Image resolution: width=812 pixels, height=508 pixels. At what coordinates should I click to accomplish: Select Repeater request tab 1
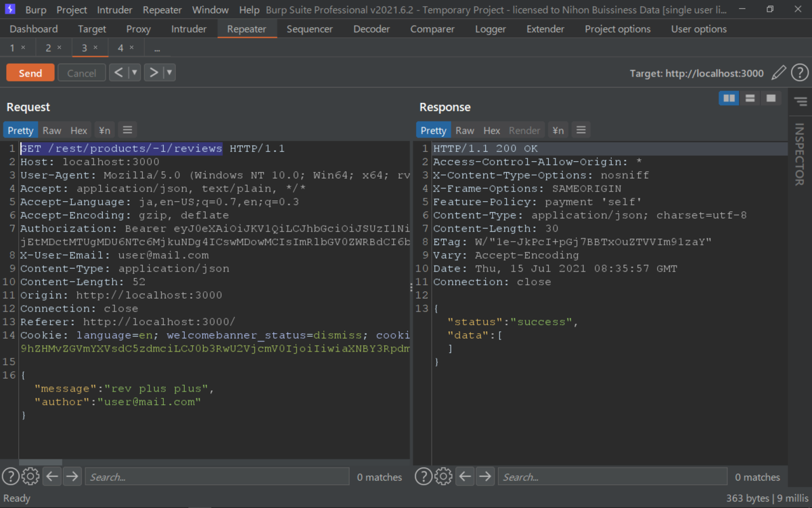point(12,48)
